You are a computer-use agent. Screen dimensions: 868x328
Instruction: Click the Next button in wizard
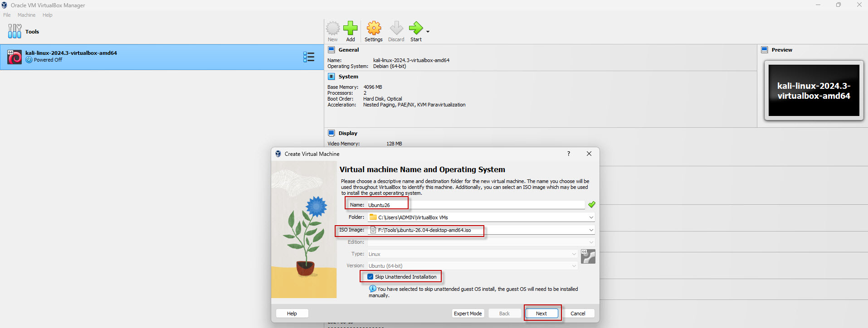(541, 314)
